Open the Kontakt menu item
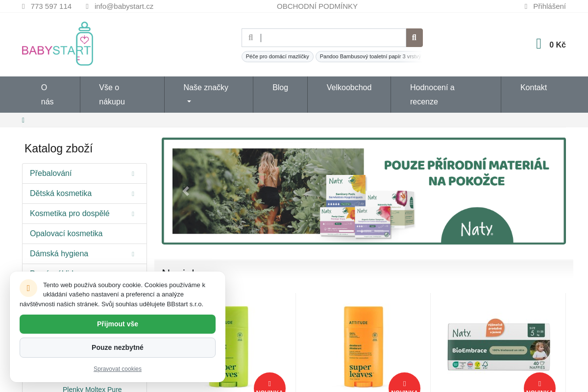588x392 pixels. tap(534, 95)
